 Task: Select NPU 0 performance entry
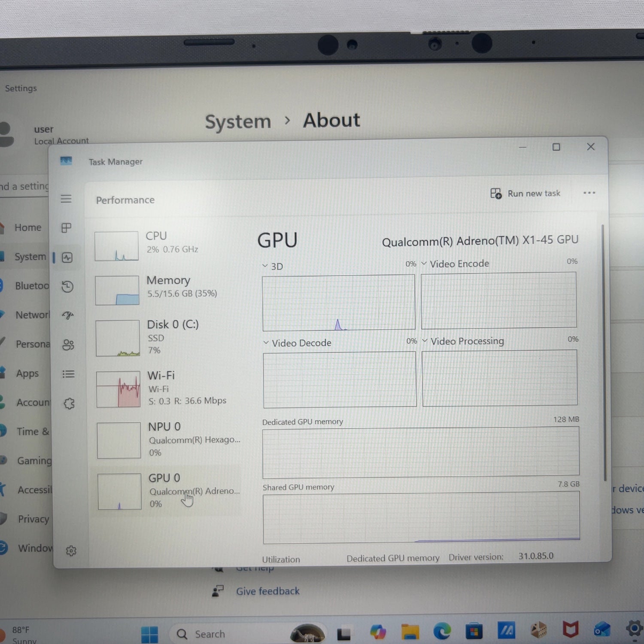pyautogui.click(x=169, y=440)
